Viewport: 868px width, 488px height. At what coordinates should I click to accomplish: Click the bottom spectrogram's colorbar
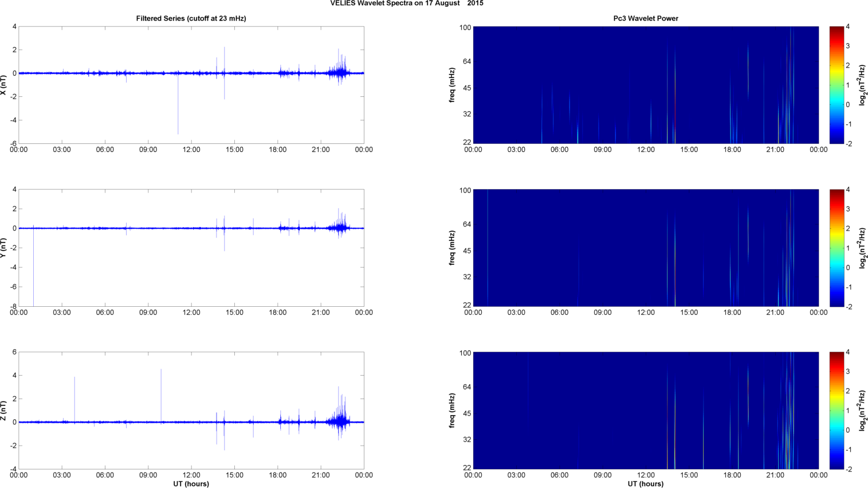pyautogui.click(x=836, y=411)
